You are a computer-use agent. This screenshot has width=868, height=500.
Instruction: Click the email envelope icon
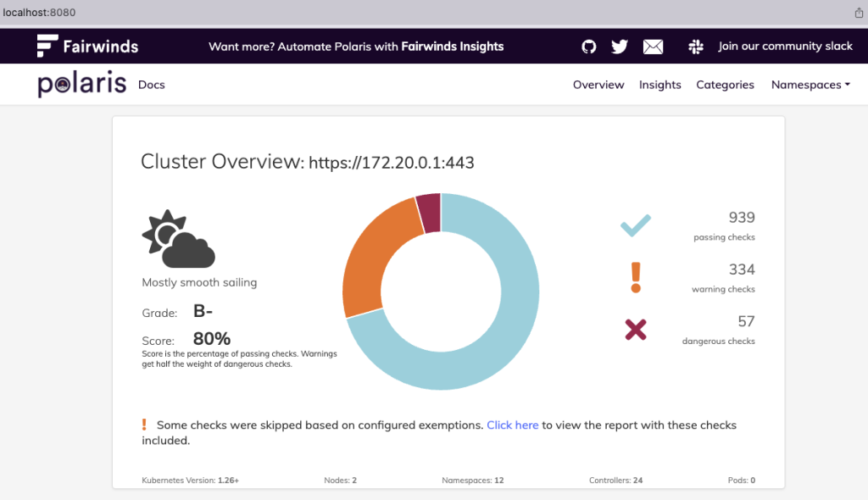pyautogui.click(x=653, y=47)
